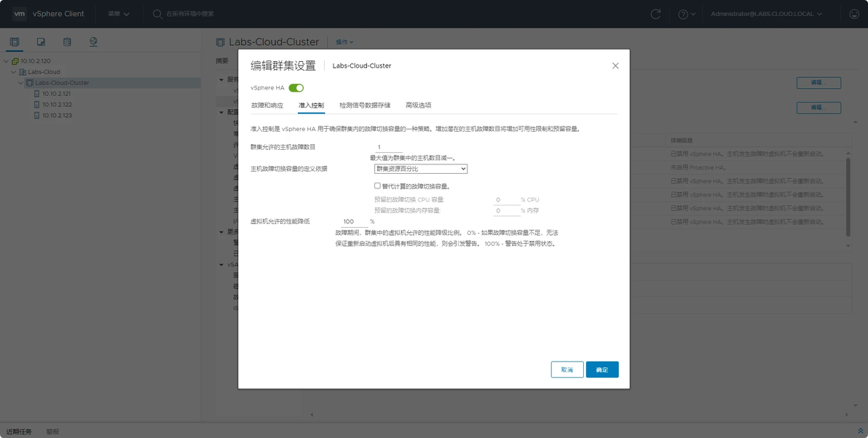Select the 准入控制 tab

pos(311,105)
